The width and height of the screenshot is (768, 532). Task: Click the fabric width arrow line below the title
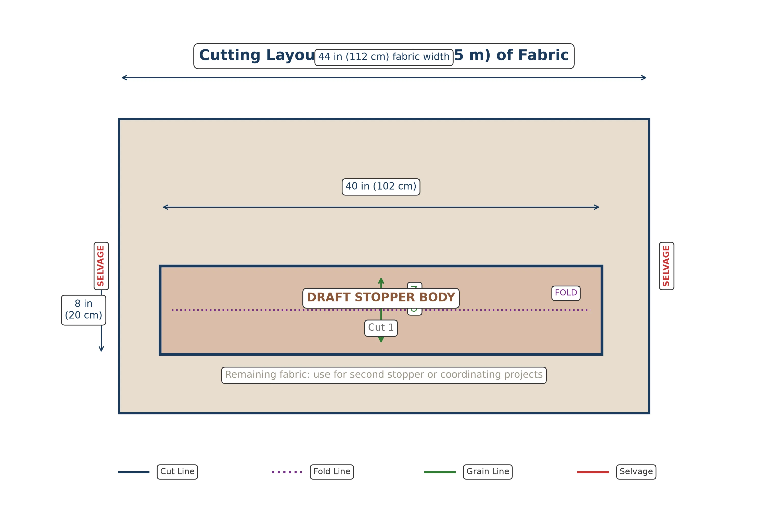[384, 78]
